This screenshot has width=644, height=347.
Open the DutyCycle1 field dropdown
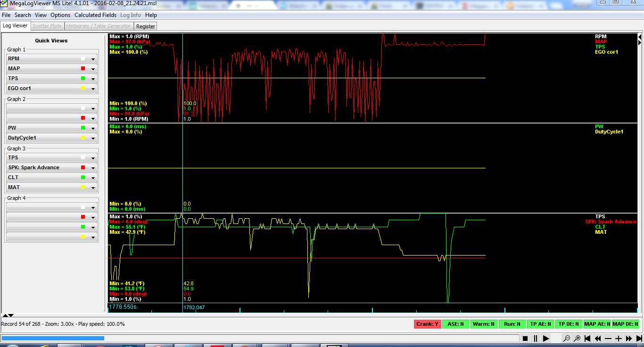[x=93, y=138]
